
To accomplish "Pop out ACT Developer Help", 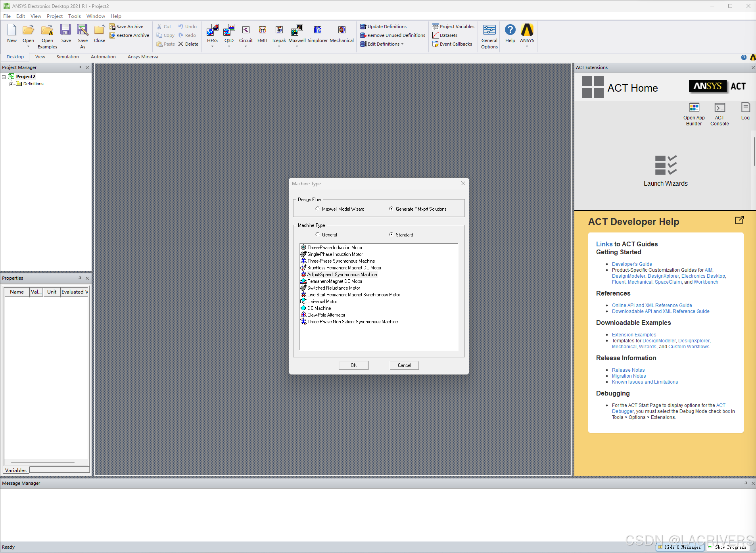I will (739, 220).
